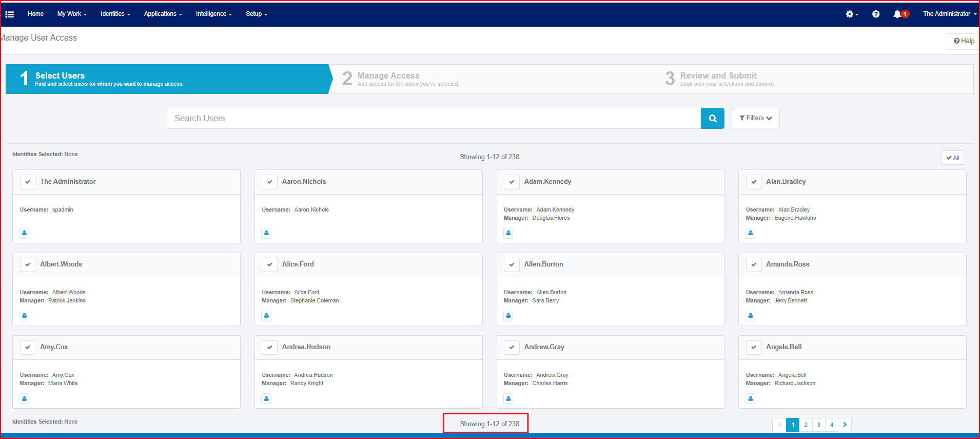Click manager name Stephanie.Coleman
This screenshot has width=980, height=439.
click(x=315, y=301)
